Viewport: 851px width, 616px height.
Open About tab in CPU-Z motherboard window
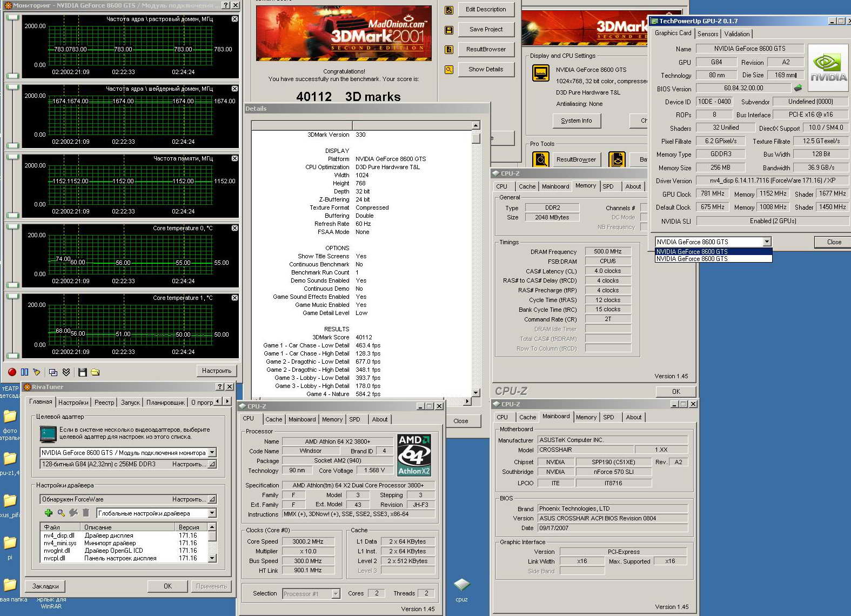(634, 417)
